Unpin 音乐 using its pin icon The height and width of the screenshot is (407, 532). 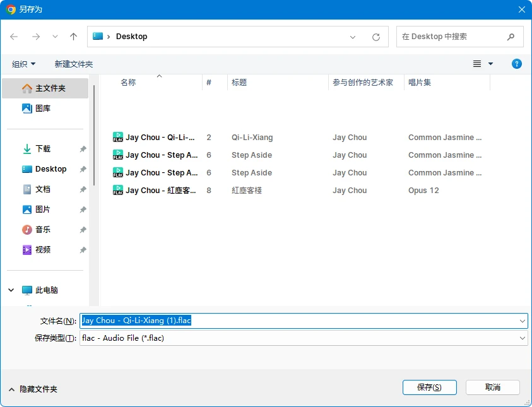click(x=83, y=230)
